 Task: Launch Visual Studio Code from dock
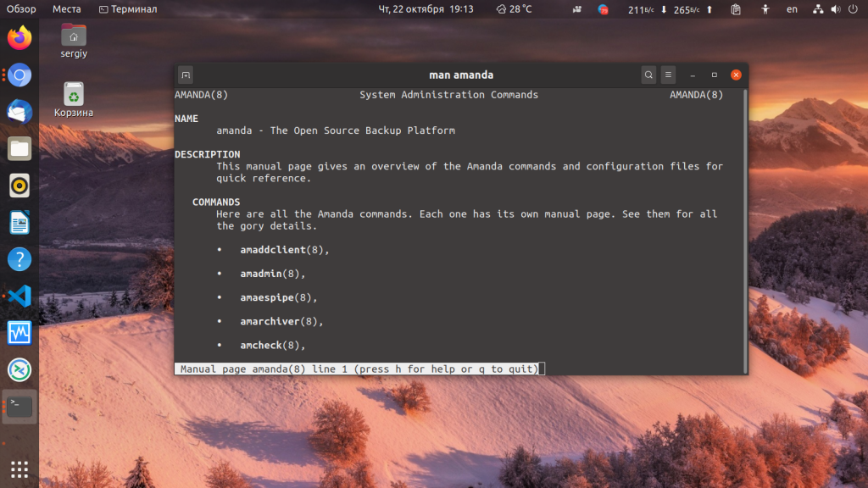coord(19,296)
